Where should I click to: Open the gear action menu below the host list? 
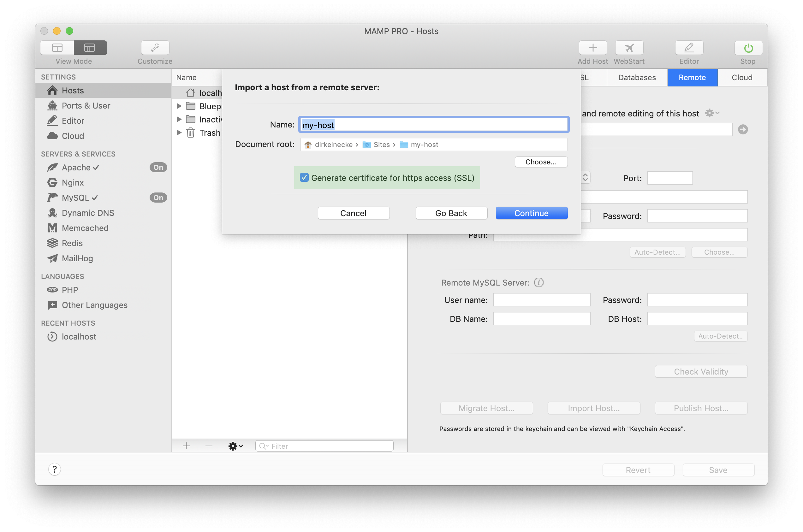(235, 446)
